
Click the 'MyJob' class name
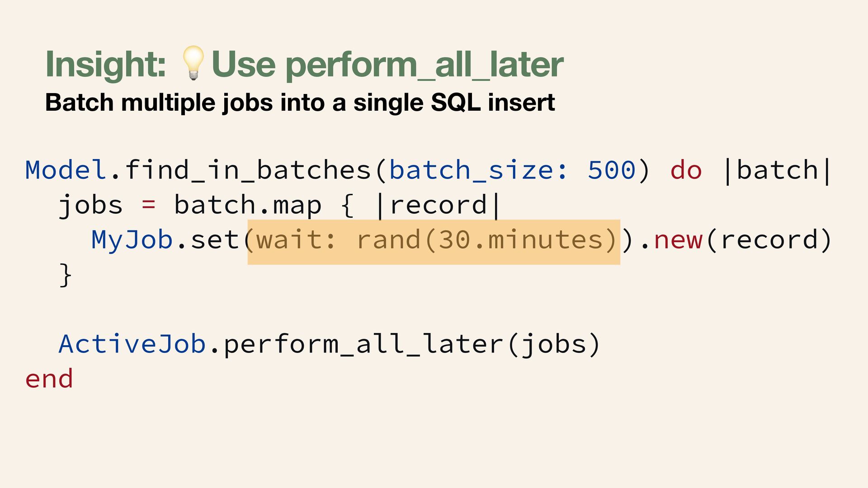pyautogui.click(x=132, y=240)
